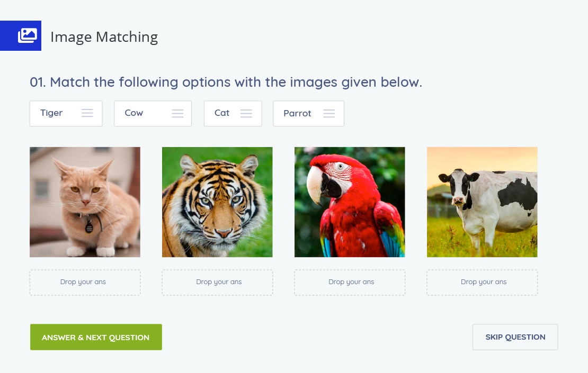Click the Tiger chip's drag handle icon
Screen dimensions: 588x373
pyautogui.click(x=87, y=113)
